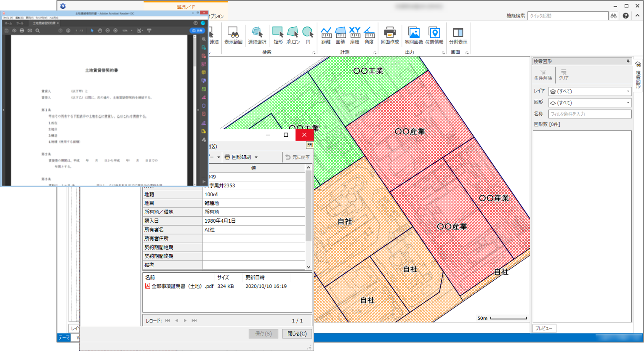Expand 計測 group dialog launcher
The height and width of the screenshot is (351, 644).
(x=375, y=53)
